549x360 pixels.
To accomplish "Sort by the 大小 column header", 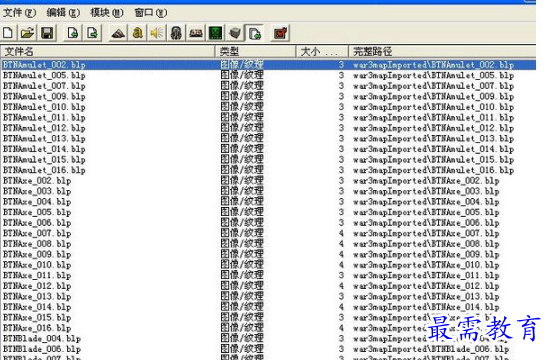I will (322, 51).
